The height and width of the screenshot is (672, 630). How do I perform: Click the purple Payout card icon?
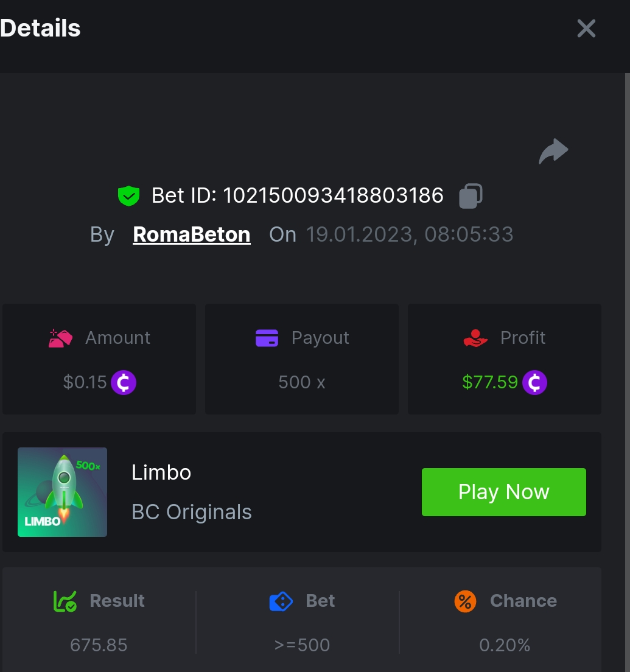[267, 338]
